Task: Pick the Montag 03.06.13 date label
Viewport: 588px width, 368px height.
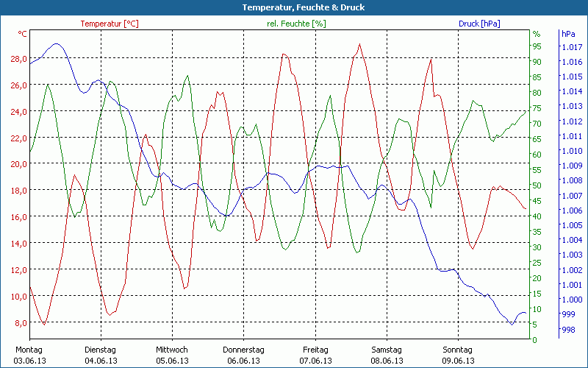Action: click(29, 355)
